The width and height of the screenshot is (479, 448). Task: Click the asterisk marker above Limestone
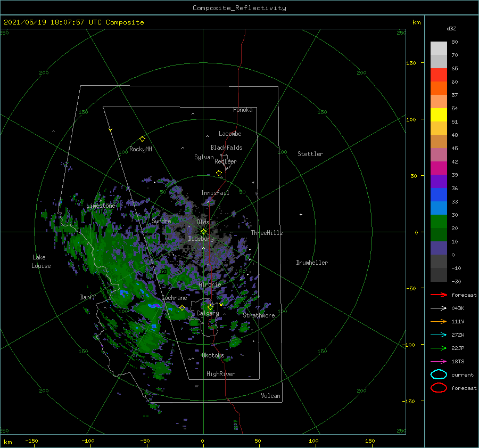coord(101,201)
